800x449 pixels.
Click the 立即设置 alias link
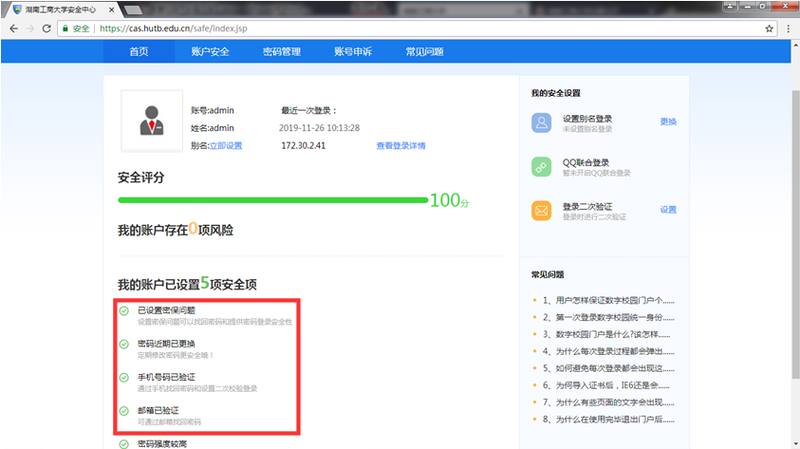[x=226, y=146]
